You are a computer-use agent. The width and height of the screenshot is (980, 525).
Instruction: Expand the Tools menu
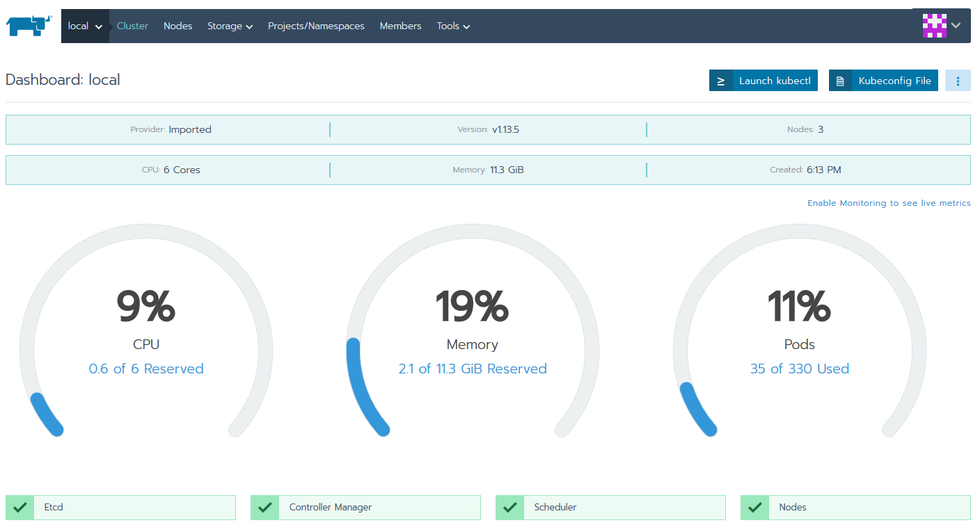click(x=453, y=26)
